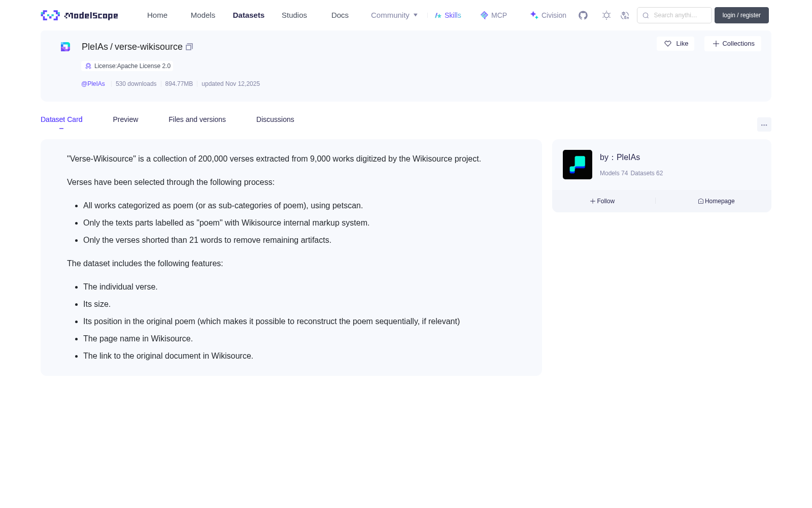Click the house icon beside Homepage

coord(701,201)
